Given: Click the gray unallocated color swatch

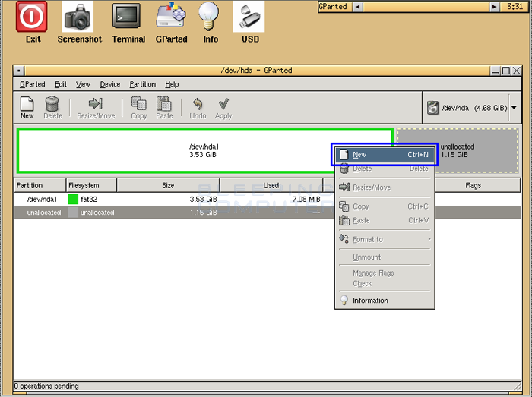Looking at the screenshot, I should [73, 213].
